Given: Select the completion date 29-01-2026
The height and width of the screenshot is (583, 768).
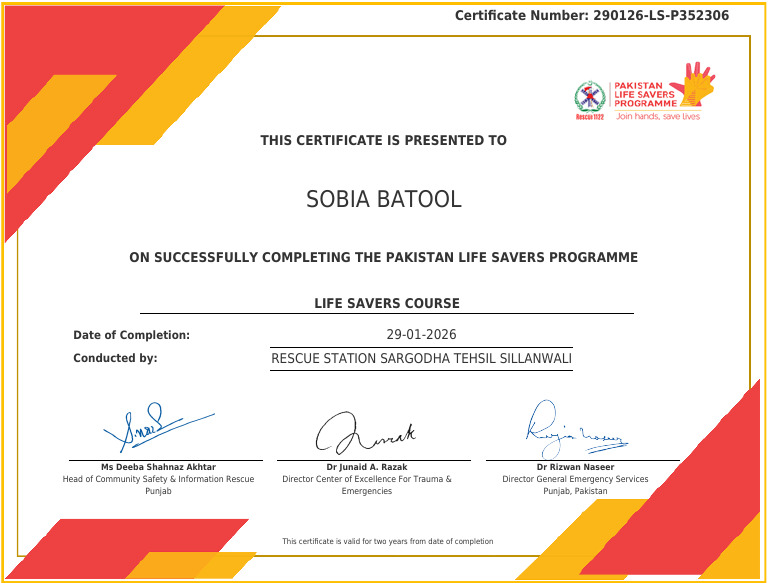Looking at the screenshot, I should click(421, 335).
